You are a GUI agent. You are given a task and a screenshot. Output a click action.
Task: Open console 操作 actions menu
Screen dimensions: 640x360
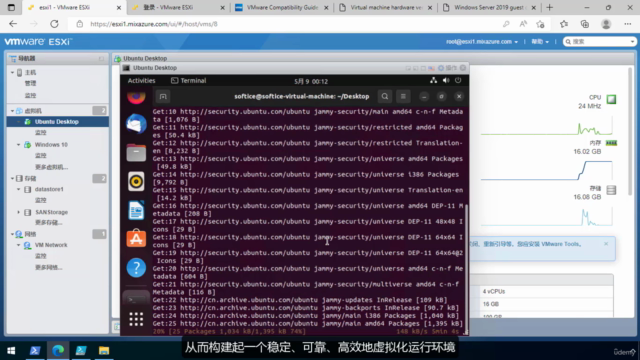(448, 68)
